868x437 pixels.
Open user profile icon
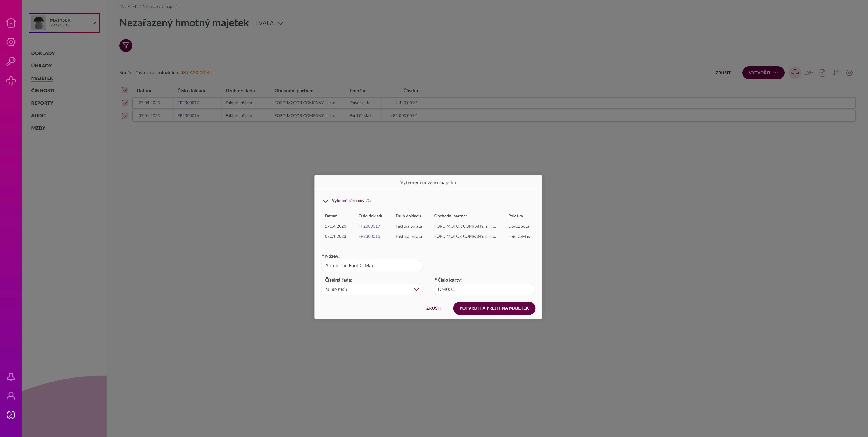(x=11, y=396)
